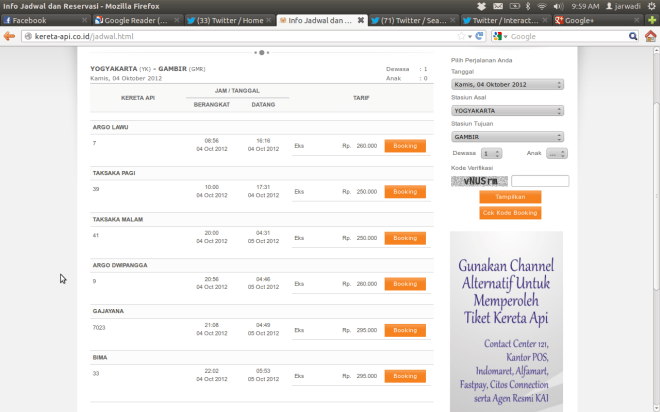Open the Tanggal date dropdown
The height and width of the screenshot is (412, 660).
click(507, 85)
